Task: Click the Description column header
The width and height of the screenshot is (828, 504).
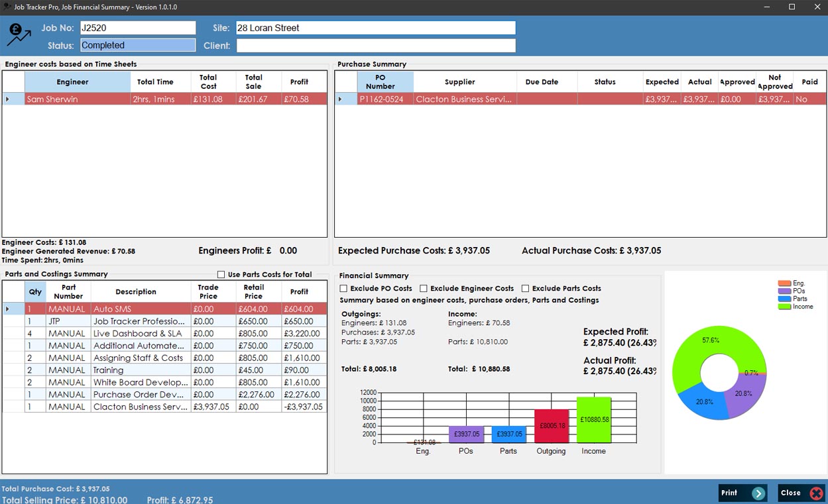Action: 141,291
